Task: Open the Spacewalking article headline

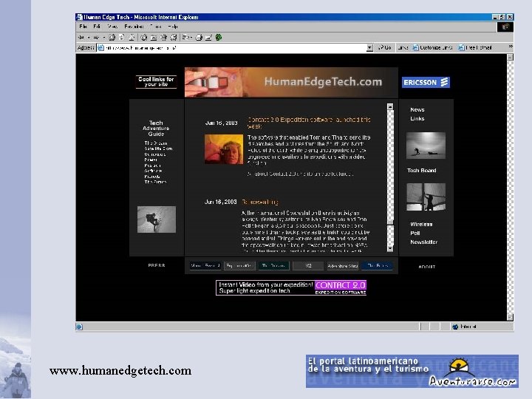Action: click(x=260, y=202)
